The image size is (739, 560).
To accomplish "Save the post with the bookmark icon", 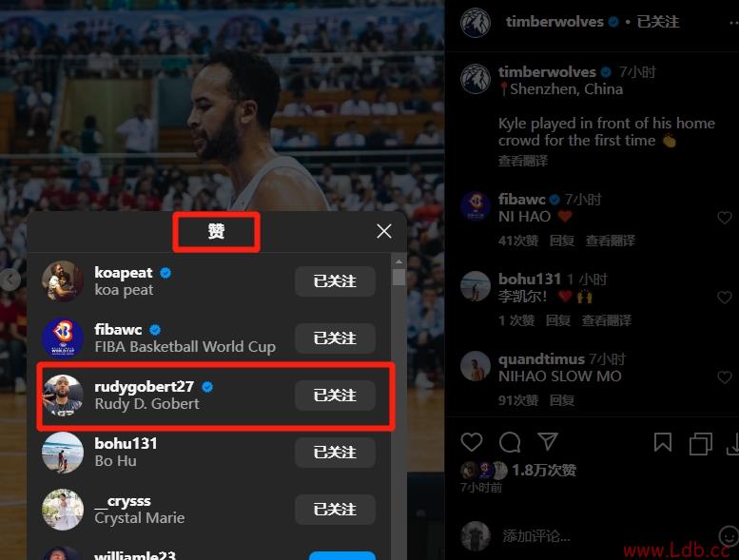I will click(663, 442).
